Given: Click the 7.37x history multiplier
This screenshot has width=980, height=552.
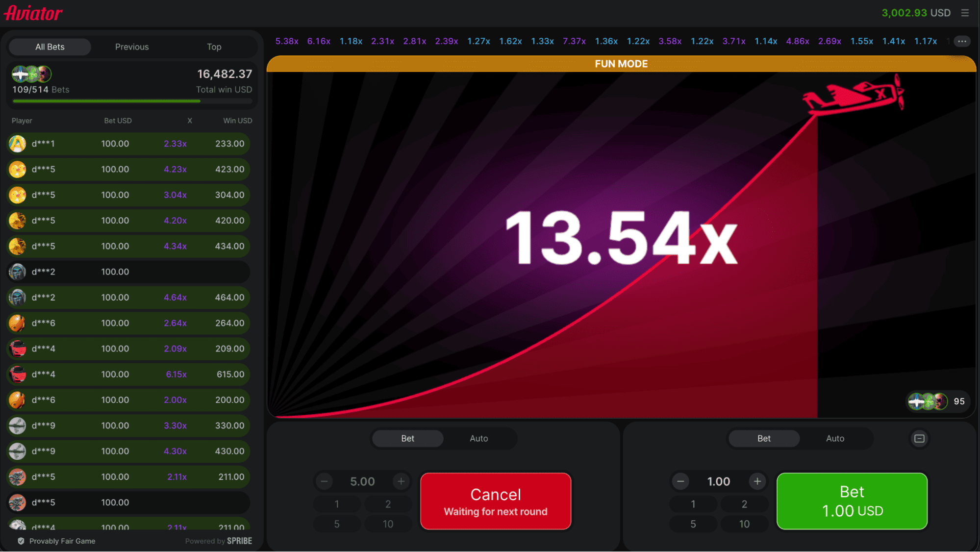Looking at the screenshot, I should pyautogui.click(x=574, y=41).
